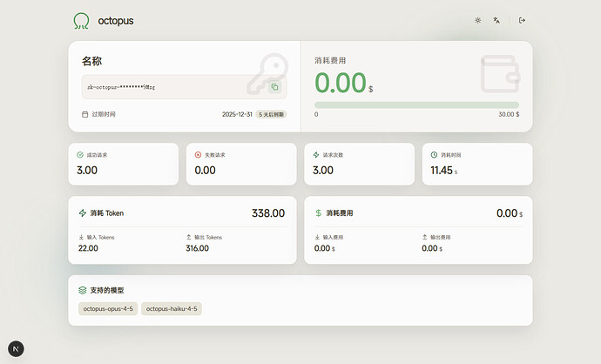Open the language translation switcher
The image size is (601, 364).
click(x=496, y=20)
